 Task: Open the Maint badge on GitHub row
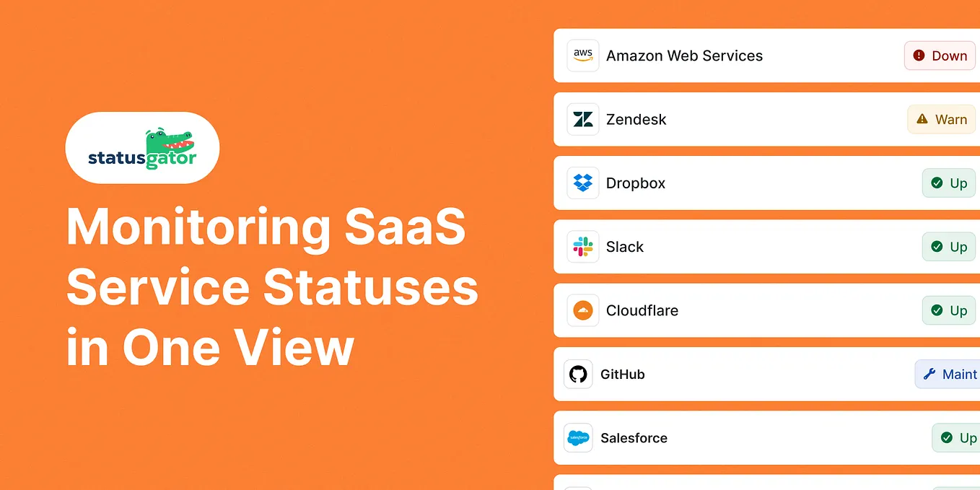[x=948, y=374]
